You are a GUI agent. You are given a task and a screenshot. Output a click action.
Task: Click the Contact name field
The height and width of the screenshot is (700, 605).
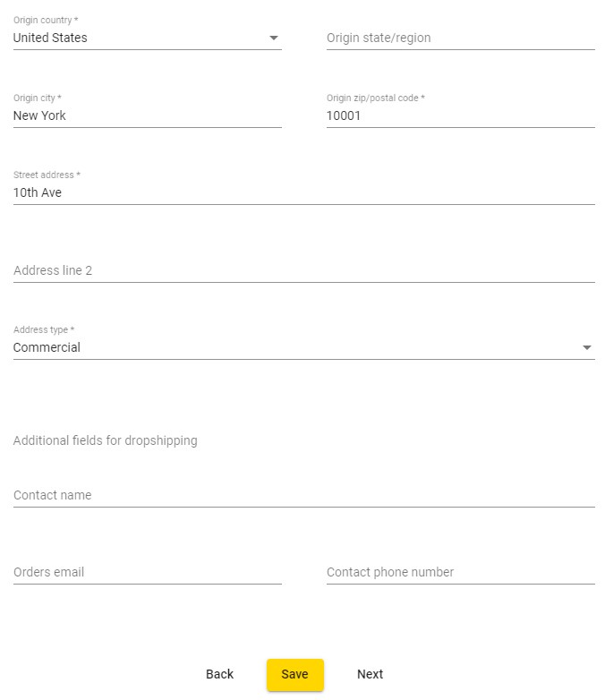(x=303, y=495)
